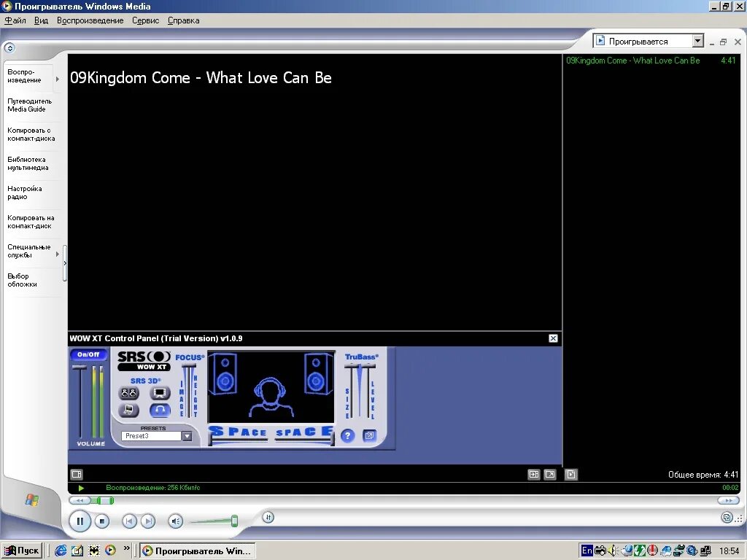The width and height of the screenshot is (747, 560).
Task: Select headphones mode in SRS 3D
Action: coord(160,410)
